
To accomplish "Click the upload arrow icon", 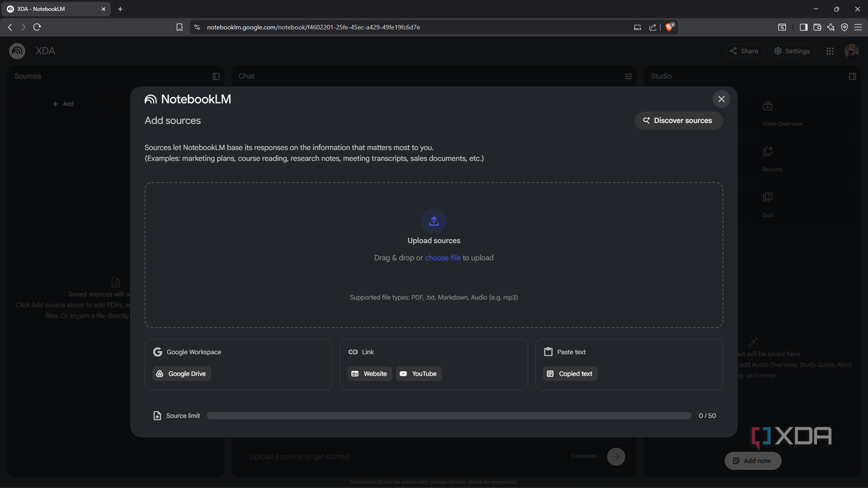I will point(434,221).
